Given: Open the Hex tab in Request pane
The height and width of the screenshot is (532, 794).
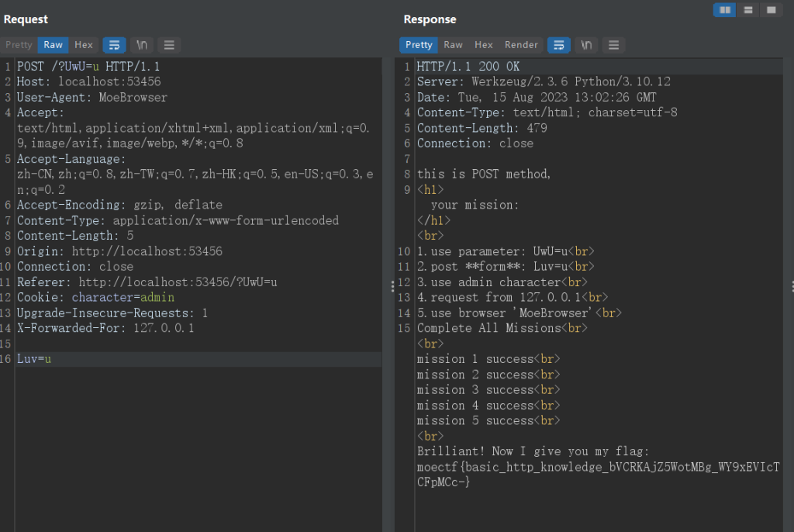Looking at the screenshot, I should (84, 45).
